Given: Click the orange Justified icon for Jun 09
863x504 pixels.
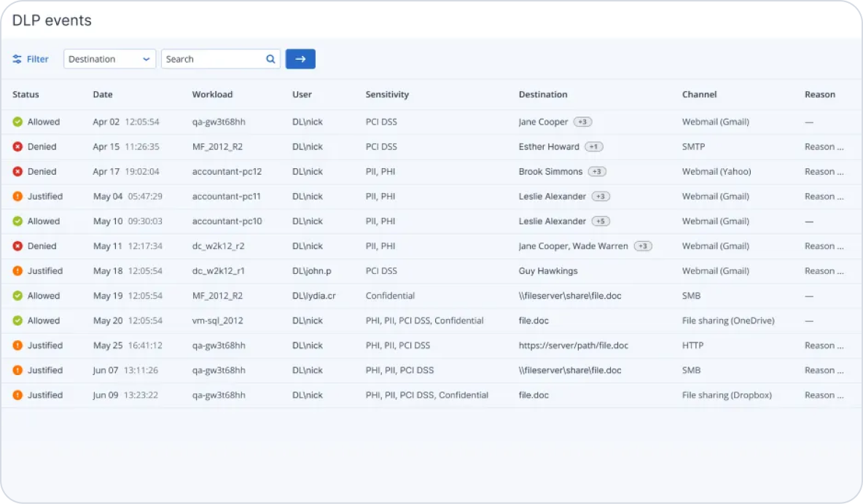Looking at the screenshot, I should click(x=17, y=395).
